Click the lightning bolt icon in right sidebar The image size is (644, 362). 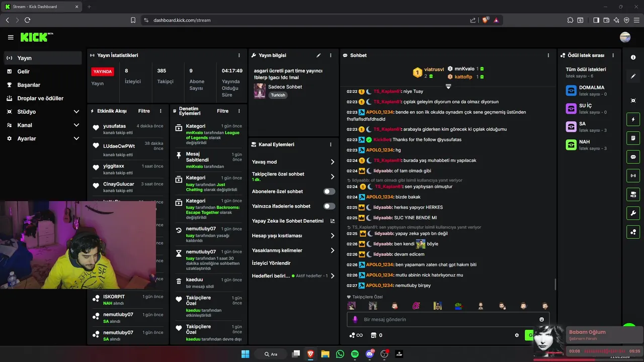tap(633, 120)
